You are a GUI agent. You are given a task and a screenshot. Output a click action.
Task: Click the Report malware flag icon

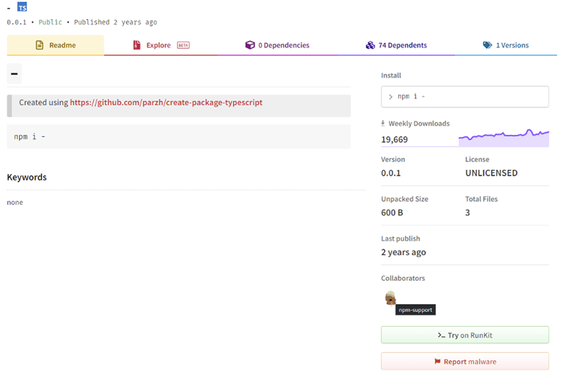(x=437, y=361)
